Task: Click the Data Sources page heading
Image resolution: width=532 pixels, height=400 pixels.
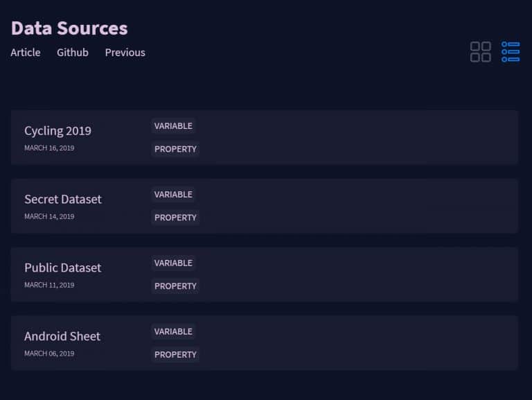Action: [69, 28]
